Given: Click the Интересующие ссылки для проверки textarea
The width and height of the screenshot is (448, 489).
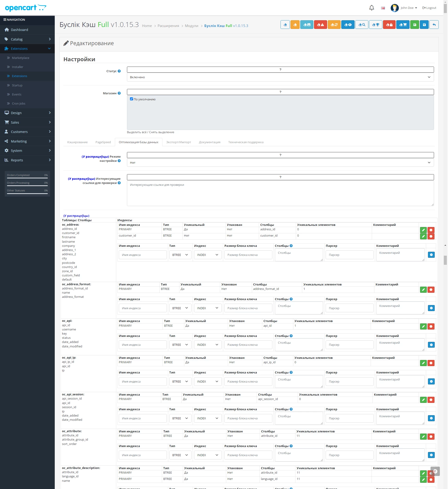Looking at the screenshot, I should [280, 193].
